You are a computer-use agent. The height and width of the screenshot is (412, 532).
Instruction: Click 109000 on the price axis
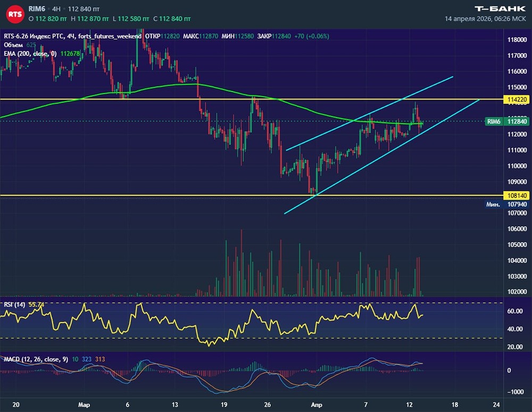click(x=517, y=182)
